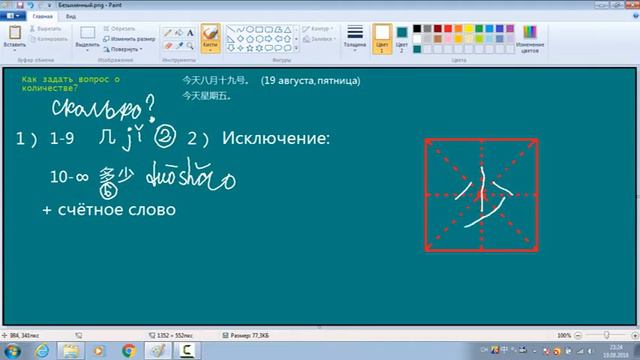Screen dimensions: 640x360
Task: Click the zoom slider handle
Action: 607,335
